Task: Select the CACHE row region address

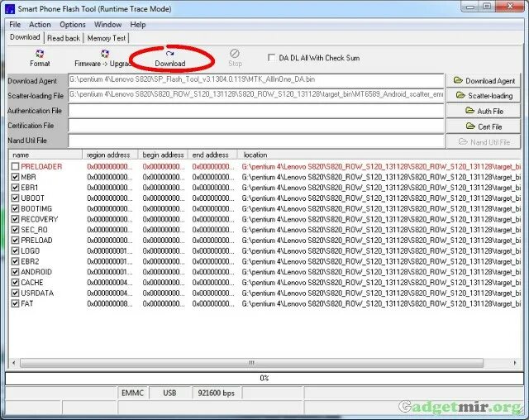Action: coord(110,283)
